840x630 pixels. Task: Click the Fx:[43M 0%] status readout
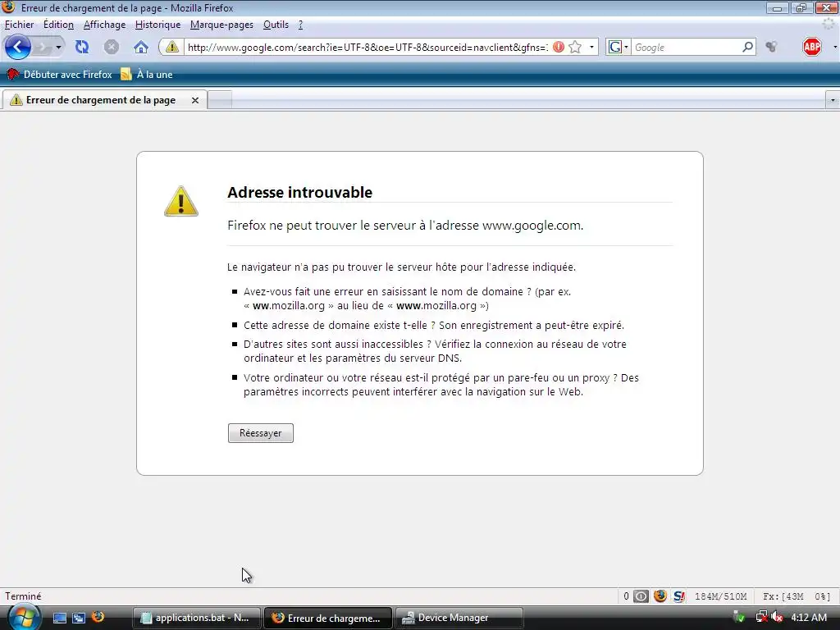pyautogui.click(x=797, y=596)
